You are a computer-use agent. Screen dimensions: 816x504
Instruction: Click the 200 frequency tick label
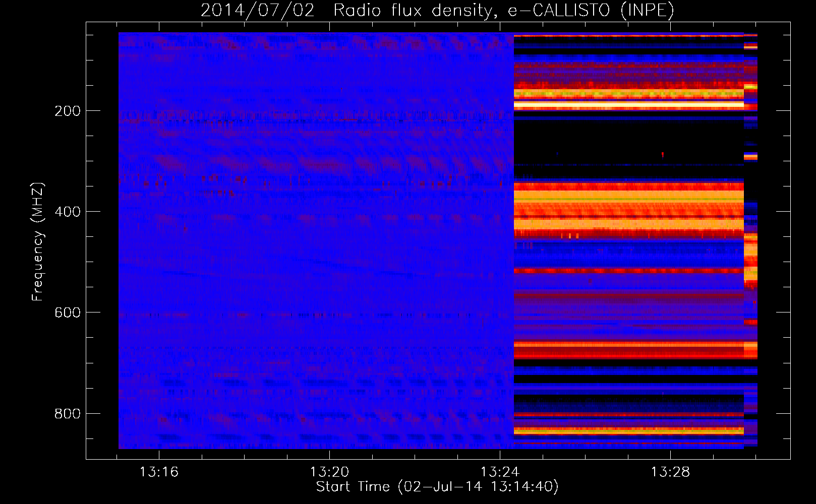coord(68,111)
